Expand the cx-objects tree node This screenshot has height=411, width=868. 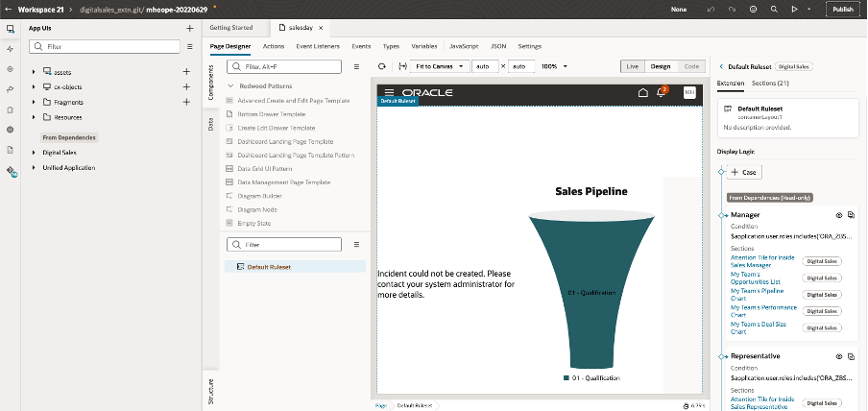tap(35, 86)
